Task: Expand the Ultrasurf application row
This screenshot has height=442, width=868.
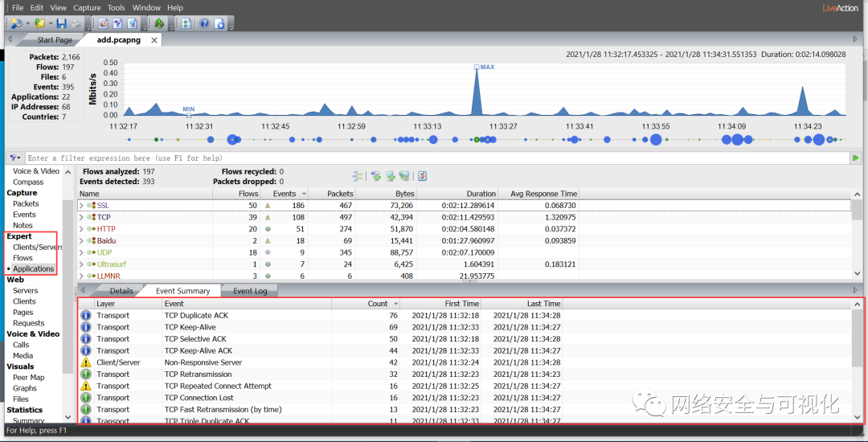Action: click(81, 264)
